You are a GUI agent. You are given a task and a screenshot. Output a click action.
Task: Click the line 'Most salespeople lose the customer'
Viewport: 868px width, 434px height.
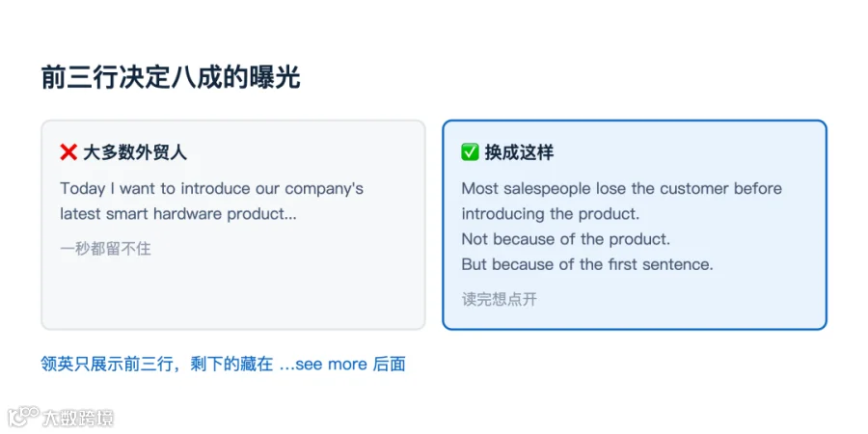tap(595, 189)
